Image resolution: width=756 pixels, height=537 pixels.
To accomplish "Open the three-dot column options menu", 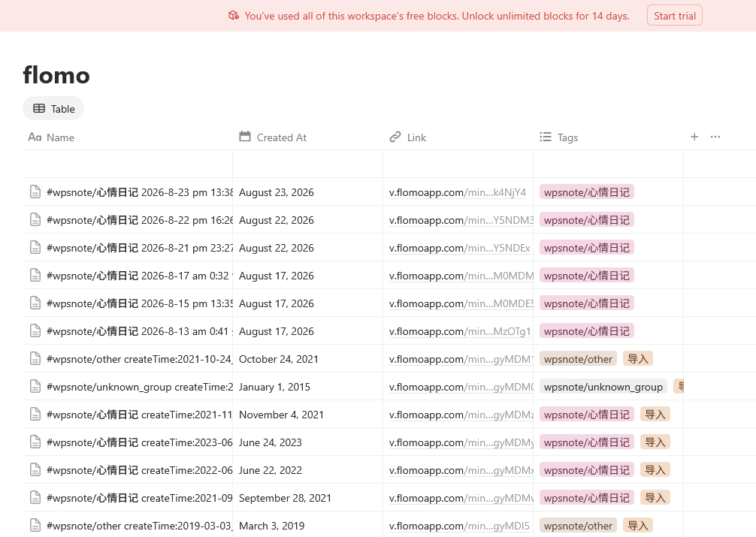I will click(x=715, y=137).
